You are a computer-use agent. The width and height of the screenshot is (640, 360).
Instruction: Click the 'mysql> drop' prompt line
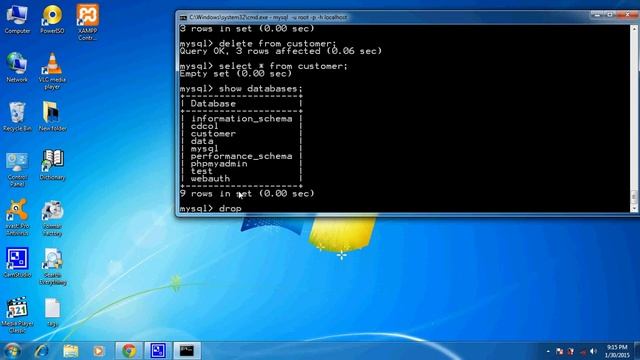pos(211,209)
